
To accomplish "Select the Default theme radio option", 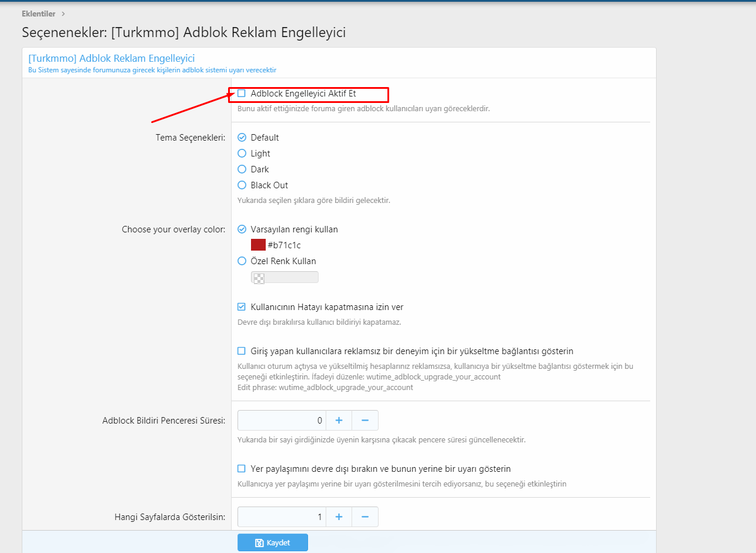I will [242, 137].
